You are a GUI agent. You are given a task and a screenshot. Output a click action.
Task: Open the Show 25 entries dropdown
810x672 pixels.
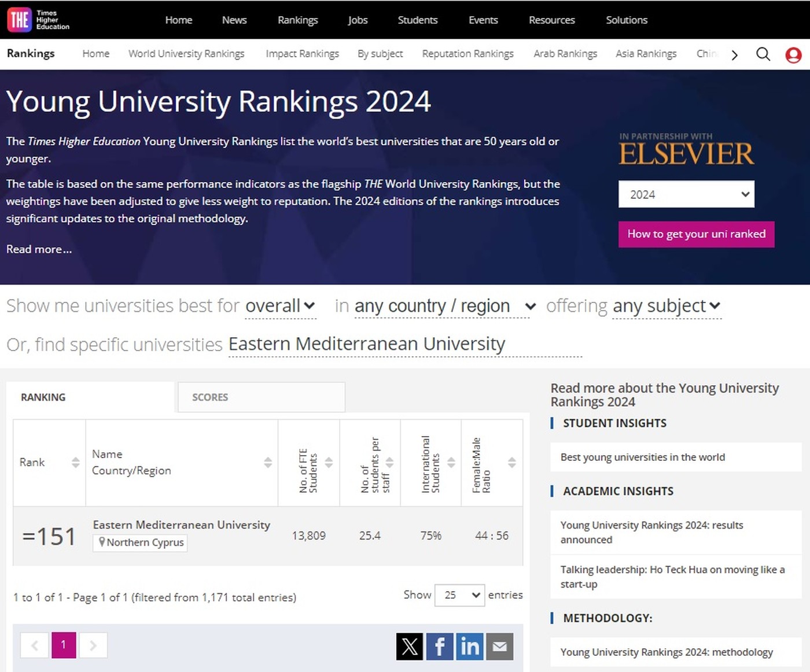point(459,595)
